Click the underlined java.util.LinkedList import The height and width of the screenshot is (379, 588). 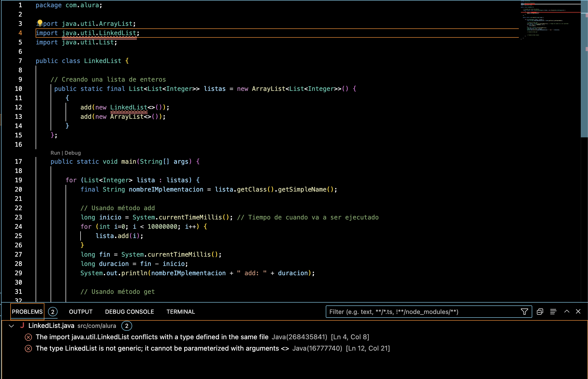click(x=99, y=33)
